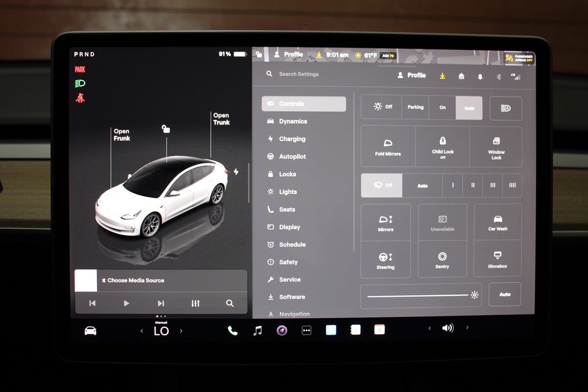Open the music app icon
588x392 pixels.
click(257, 331)
